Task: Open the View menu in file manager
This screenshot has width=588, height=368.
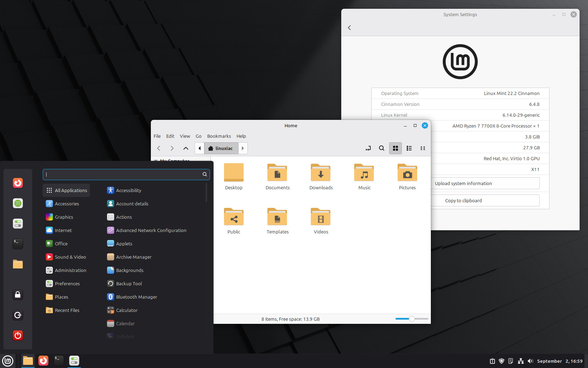Action: [185, 136]
